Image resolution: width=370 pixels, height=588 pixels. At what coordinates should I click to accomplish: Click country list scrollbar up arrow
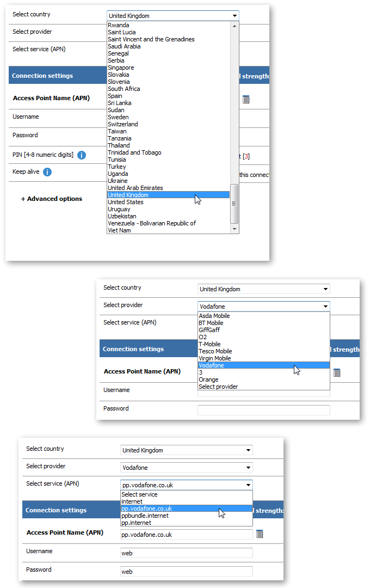tap(235, 26)
